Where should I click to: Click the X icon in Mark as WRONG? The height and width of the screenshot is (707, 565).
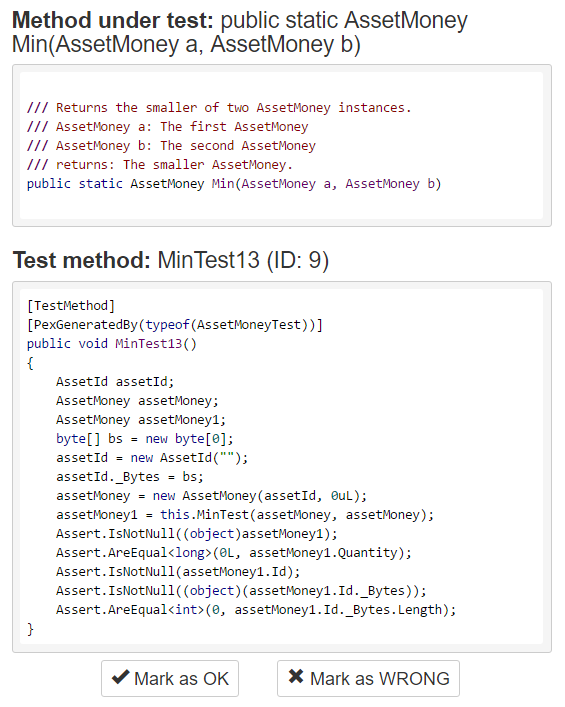pyautogui.click(x=296, y=676)
